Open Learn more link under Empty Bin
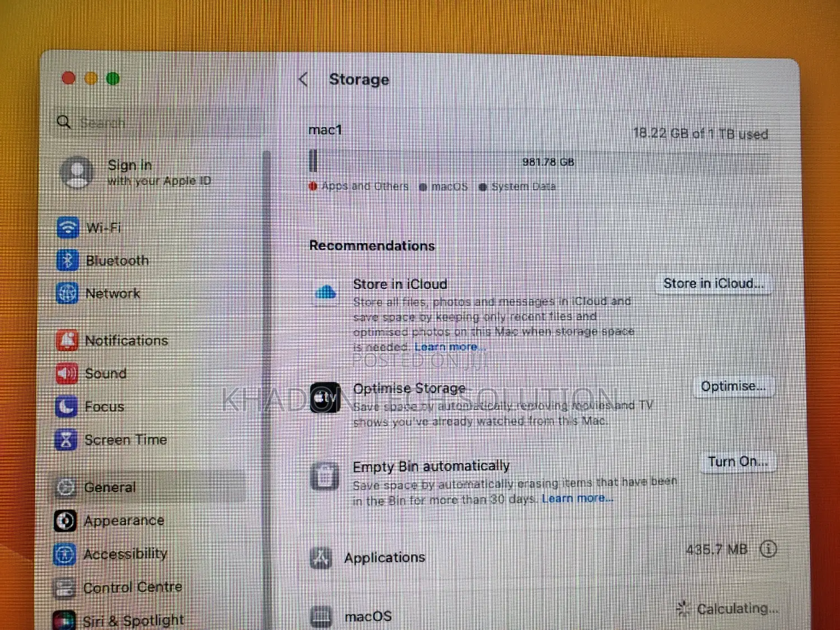 577,498
